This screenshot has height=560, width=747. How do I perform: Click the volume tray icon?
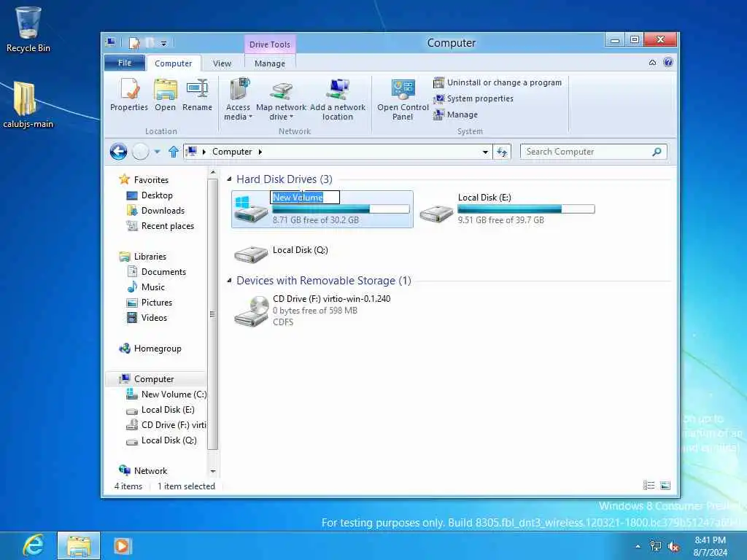(x=673, y=547)
